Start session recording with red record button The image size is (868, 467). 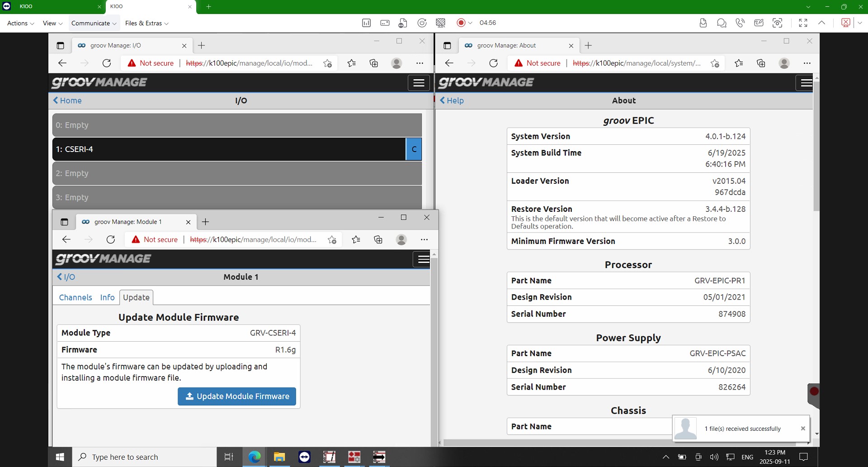[x=461, y=23]
